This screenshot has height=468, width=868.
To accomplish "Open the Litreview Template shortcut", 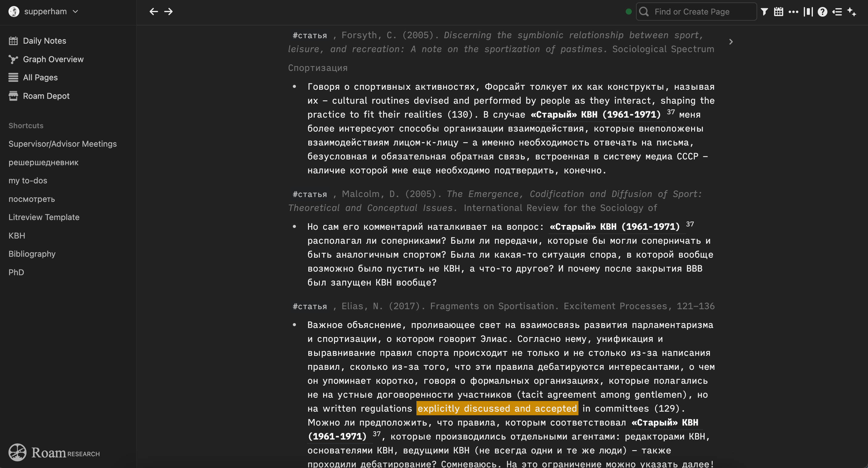I will (44, 217).
